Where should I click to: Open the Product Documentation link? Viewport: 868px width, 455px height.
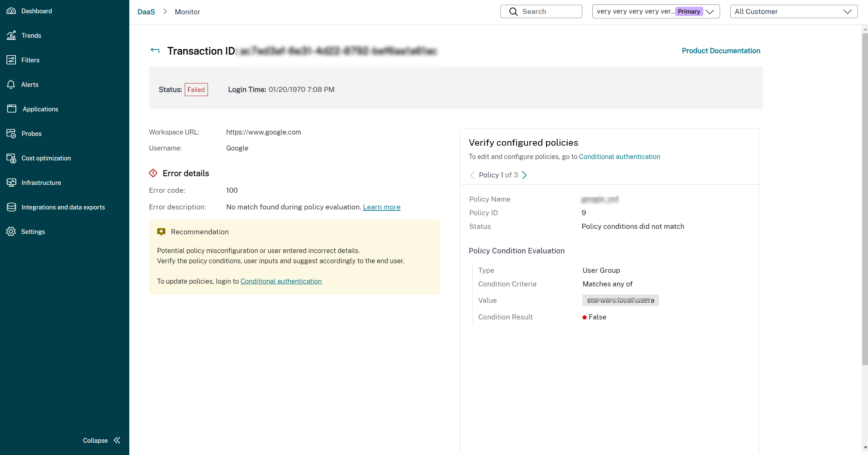(x=721, y=51)
